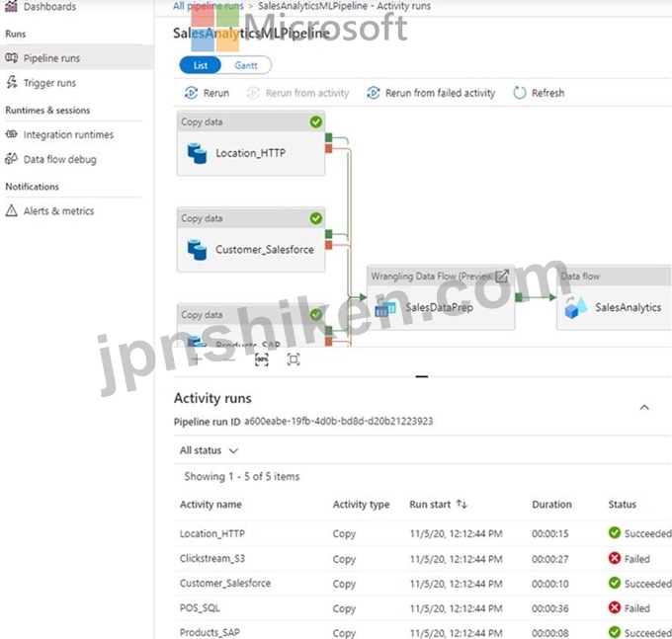This screenshot has height=639, width=672.
Task: Click the SalesDataPrep wrangling data flow icon
Action: (384, 307)
